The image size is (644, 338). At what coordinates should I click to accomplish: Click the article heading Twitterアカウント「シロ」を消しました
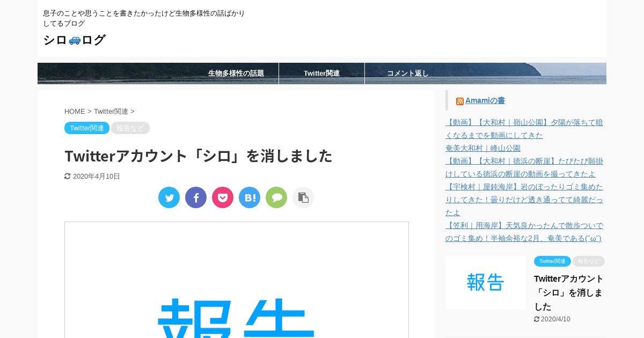pos(199,156)
